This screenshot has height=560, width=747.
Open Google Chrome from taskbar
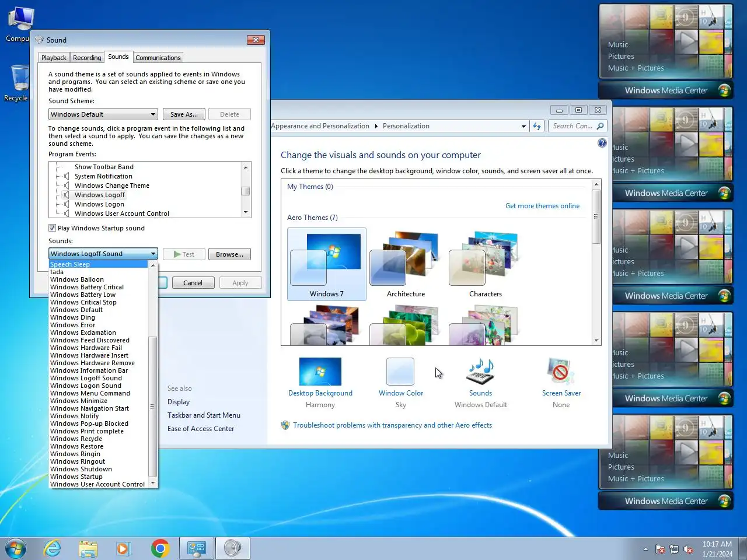160,548
